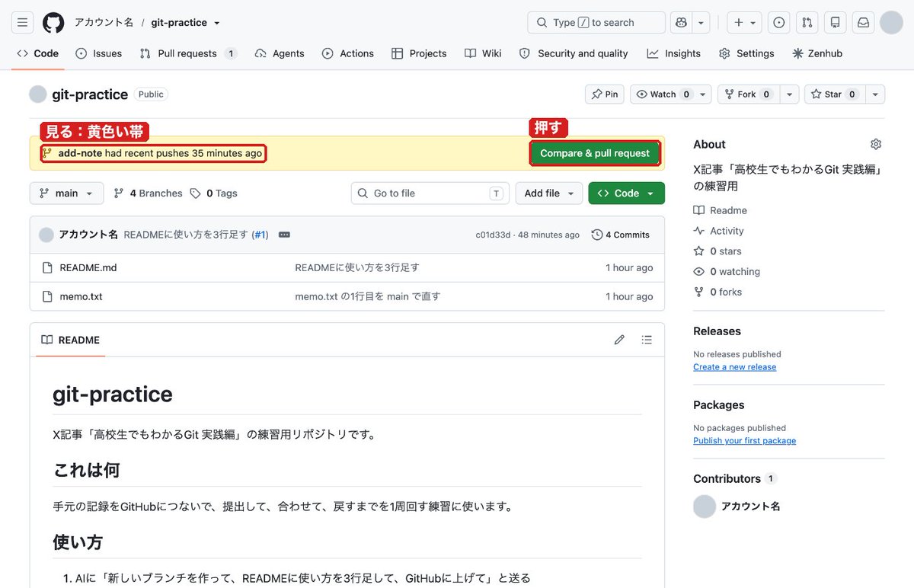Switch to the Pull requests tab
This screenshot has height=588, width=914.
[188, 53]
